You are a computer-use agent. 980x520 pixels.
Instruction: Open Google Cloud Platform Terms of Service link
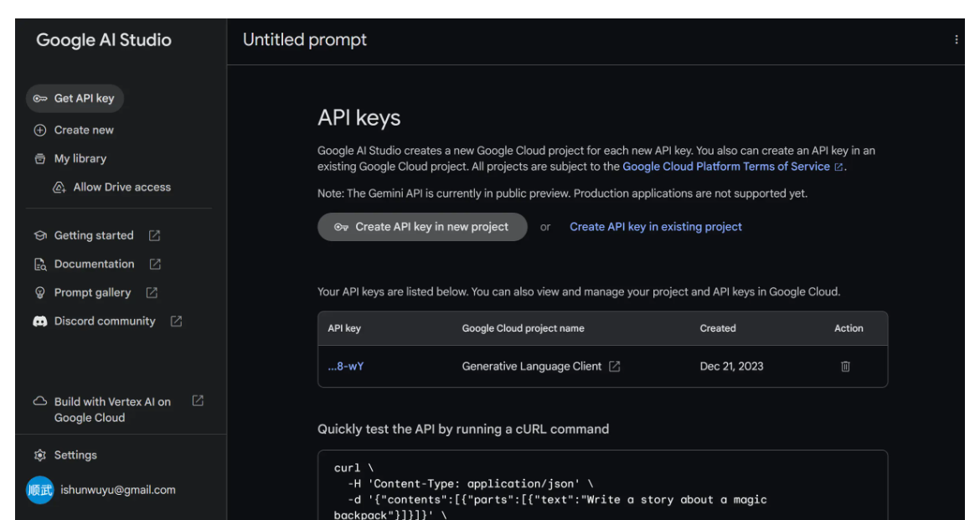[726, 167]
